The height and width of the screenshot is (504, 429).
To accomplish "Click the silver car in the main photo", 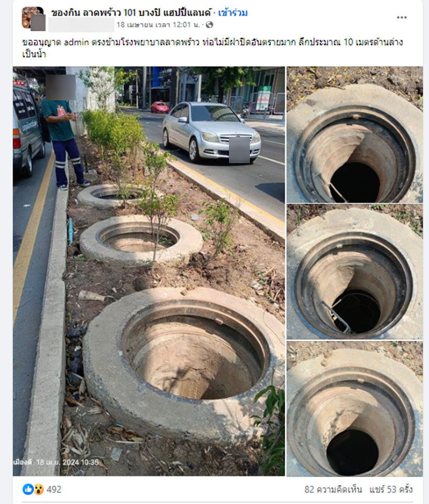I will coord(211,132).
